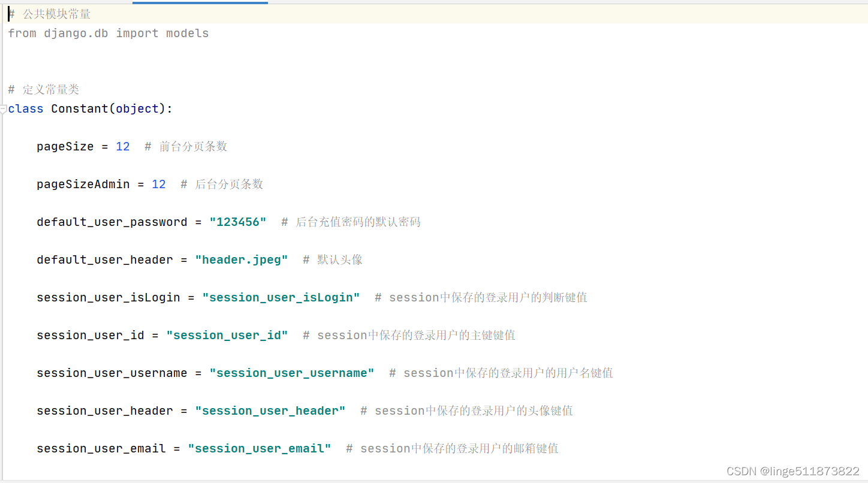Click the session_user_header string value
This screenshot has width=868, height=483.
(270, 410)
